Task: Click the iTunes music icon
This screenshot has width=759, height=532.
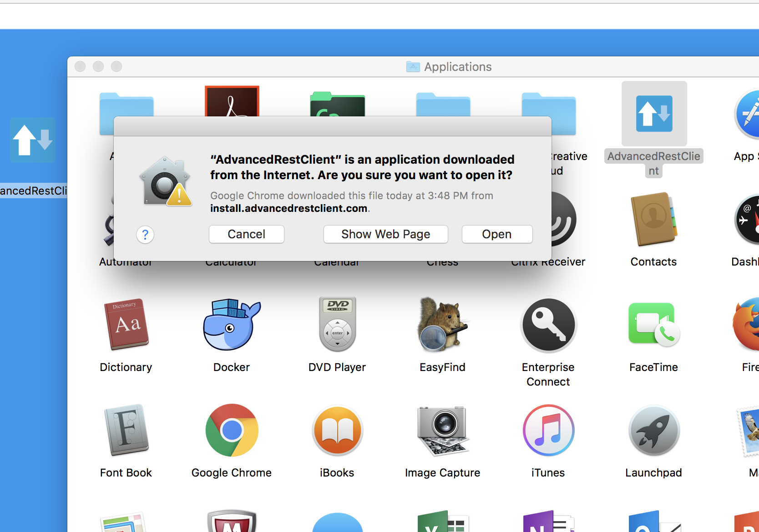Action: tap(548, 430)
